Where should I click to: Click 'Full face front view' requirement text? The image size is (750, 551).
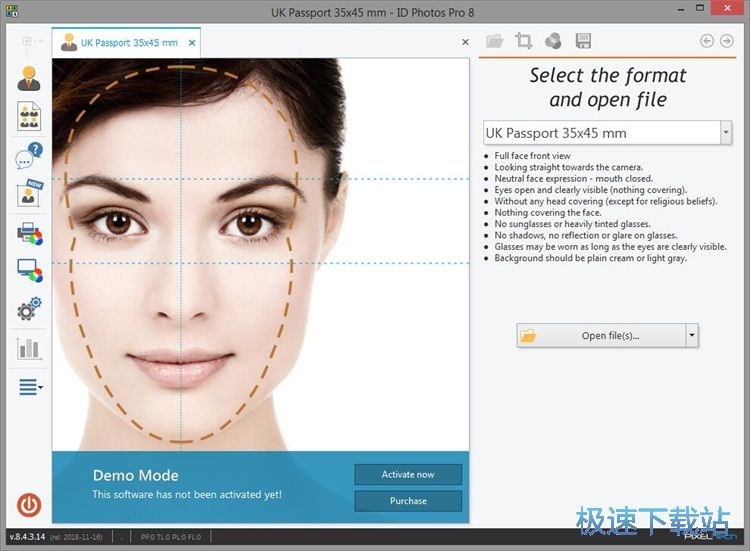coord(532,156)
